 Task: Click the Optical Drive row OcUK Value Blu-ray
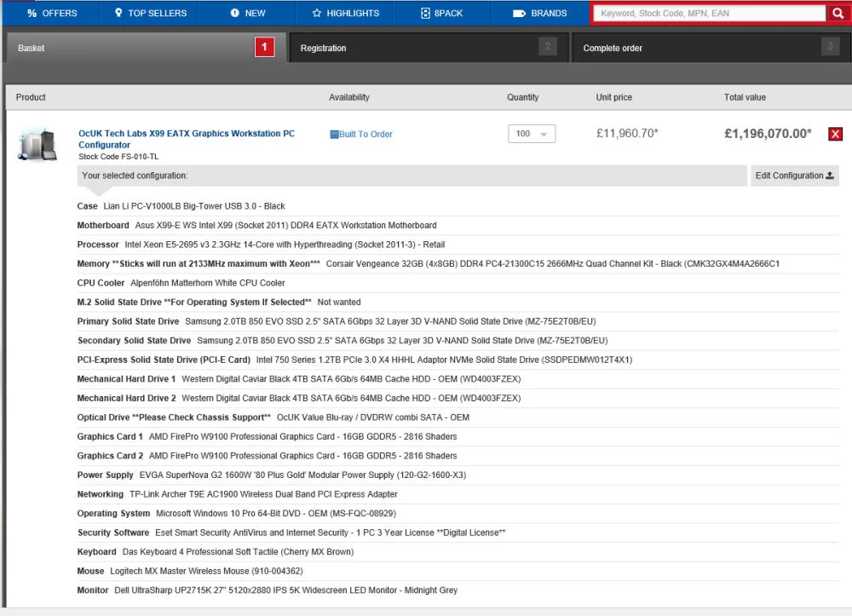pos(458,417)
